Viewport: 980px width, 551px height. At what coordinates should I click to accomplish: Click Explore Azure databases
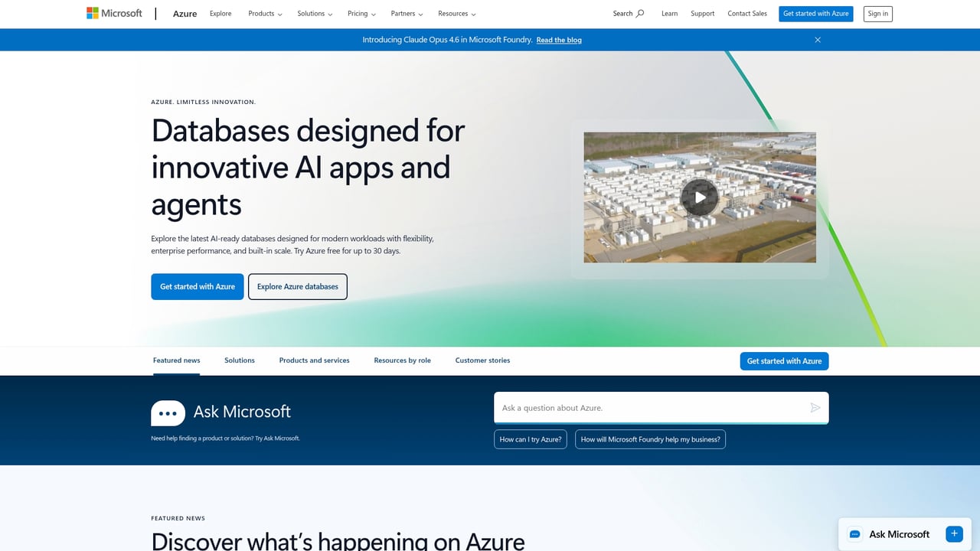pyautogui.click(x=297, y=286)
